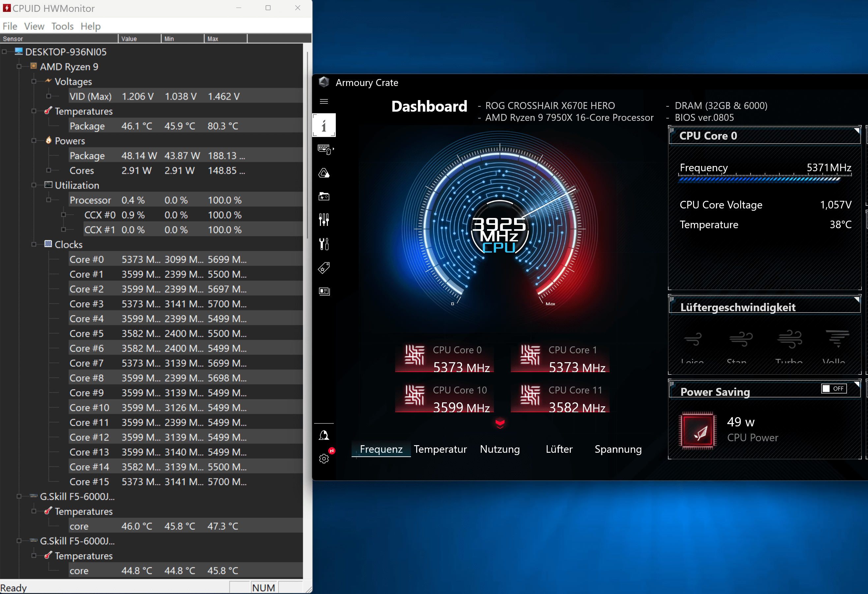Click the Armoury Crate logo icon

pos(324,82)
